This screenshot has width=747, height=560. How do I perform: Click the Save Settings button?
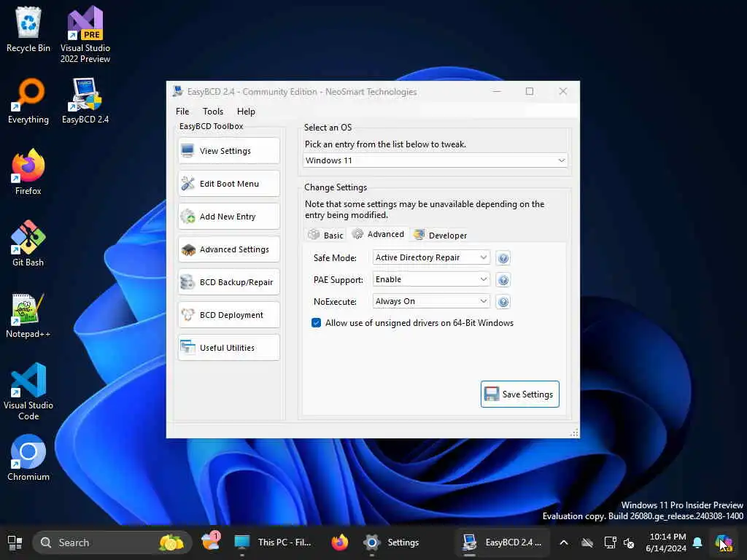[x=519, y=394]
